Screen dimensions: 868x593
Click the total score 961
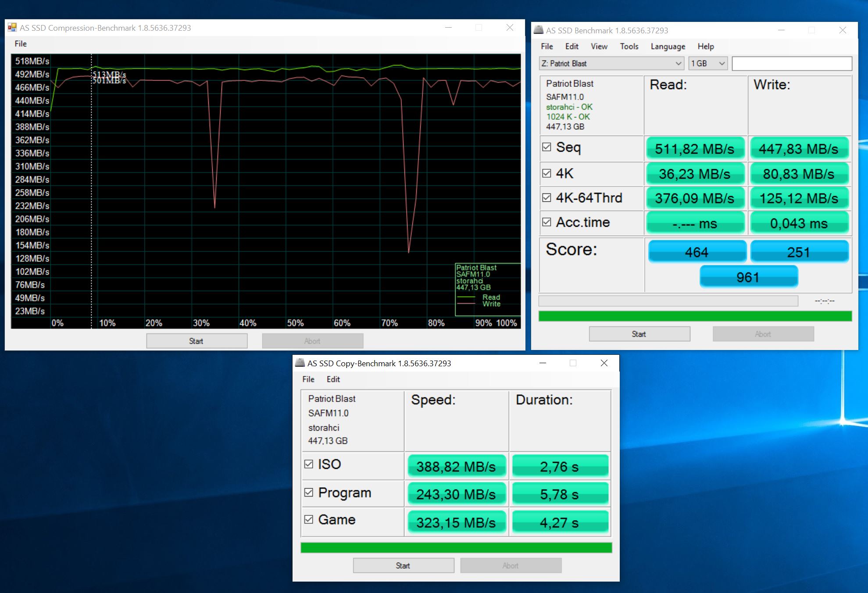point(748,277)
